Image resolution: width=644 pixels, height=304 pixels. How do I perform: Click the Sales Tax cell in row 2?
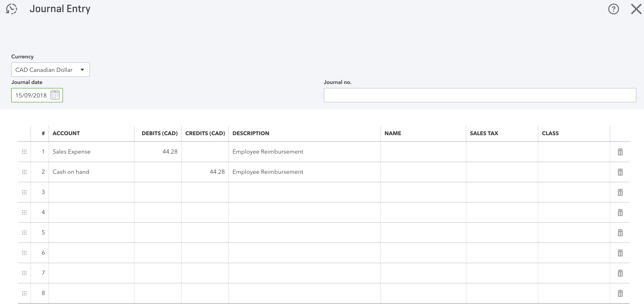502,172
